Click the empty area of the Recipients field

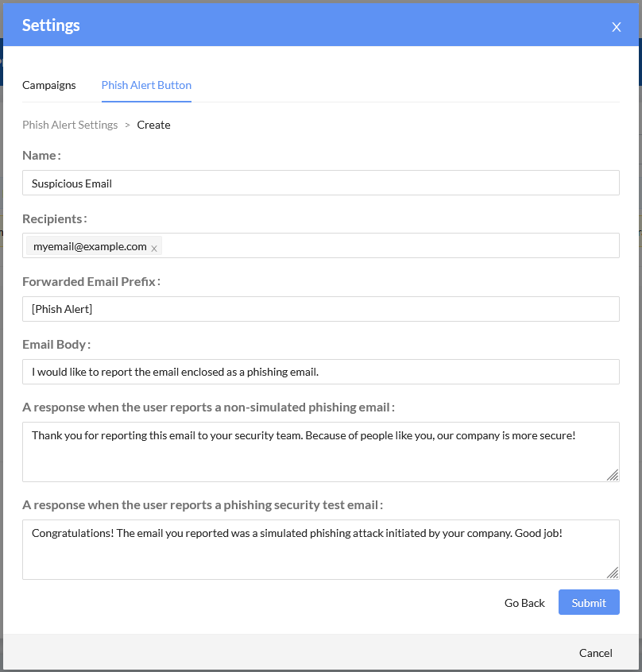(389, 245)
